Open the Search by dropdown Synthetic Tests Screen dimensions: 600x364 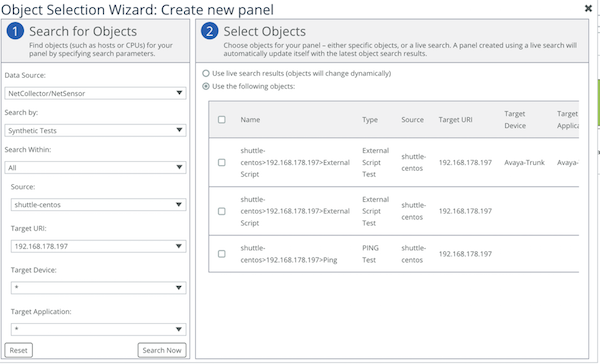point(95,130)
